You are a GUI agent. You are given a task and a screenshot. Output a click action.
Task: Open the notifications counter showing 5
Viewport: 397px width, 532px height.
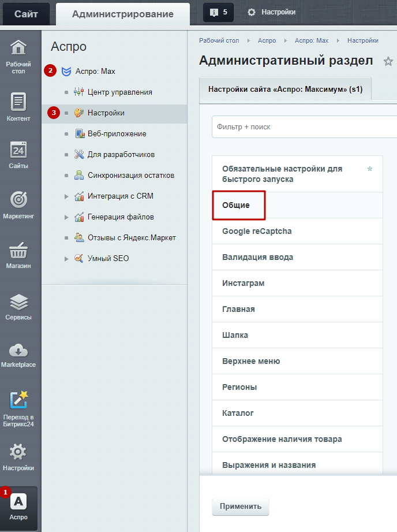[x=218, y=13]
